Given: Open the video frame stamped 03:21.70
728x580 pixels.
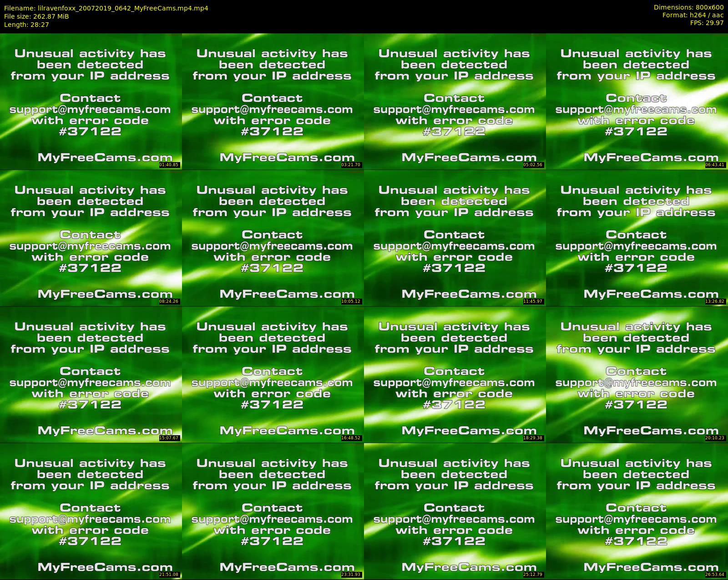Looking at the screenshot, I should point(273,101).
